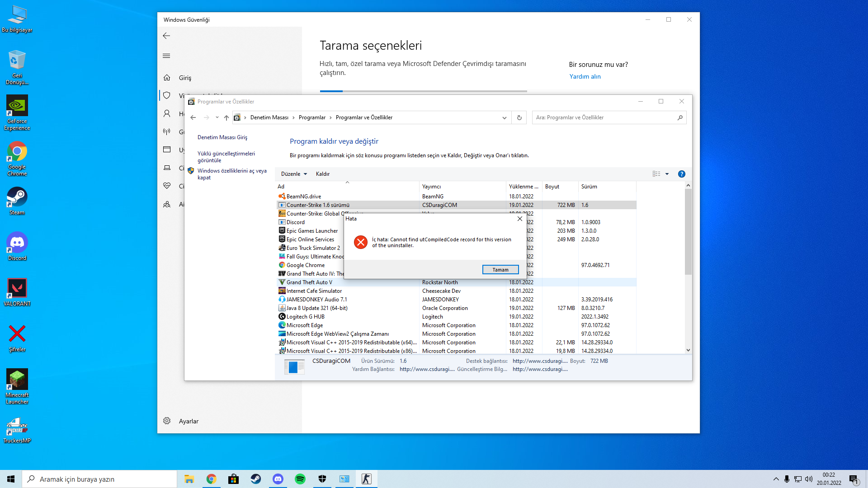
Task: Open Yardım alın link
Action: pos(585,76)
